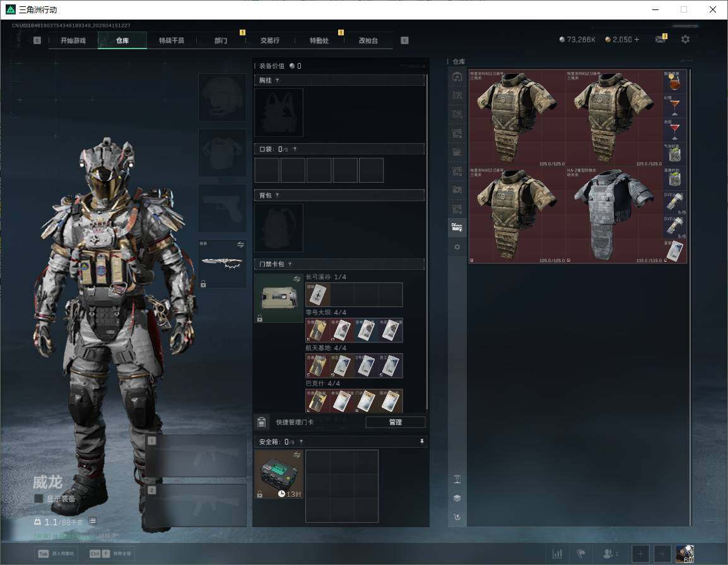Screen dimensions: 728x565
Task: Click the layers stack icon in warehouse sidebar
Action: 457,498
